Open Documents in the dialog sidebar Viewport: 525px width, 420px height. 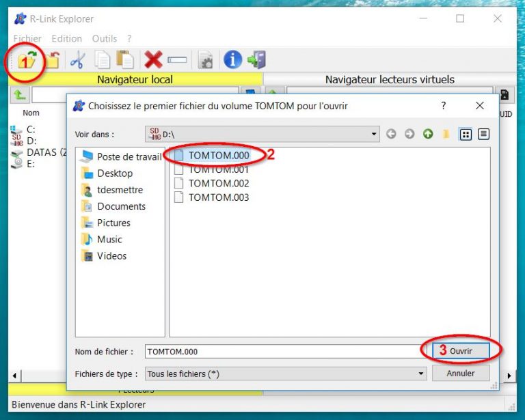121,206
